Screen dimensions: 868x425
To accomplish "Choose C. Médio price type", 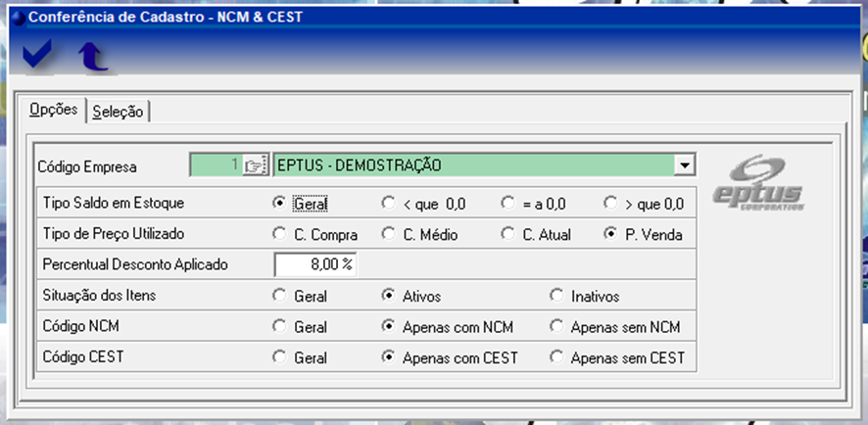I will [388, 234].
